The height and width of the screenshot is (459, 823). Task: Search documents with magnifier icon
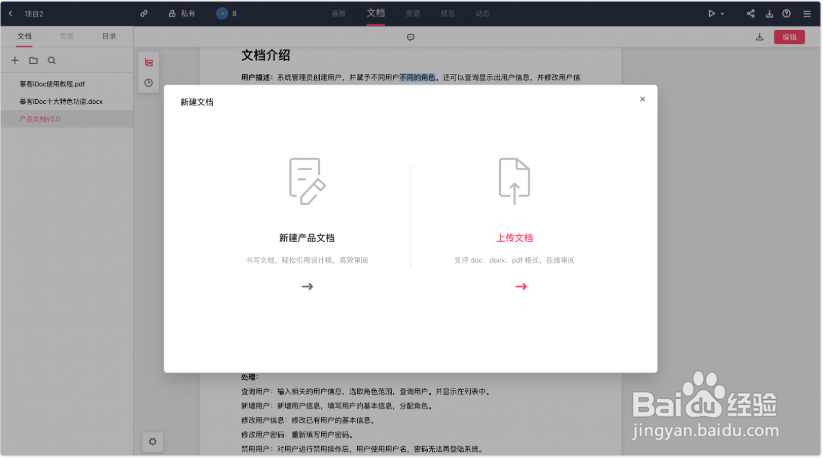click(x=51, y=60)
